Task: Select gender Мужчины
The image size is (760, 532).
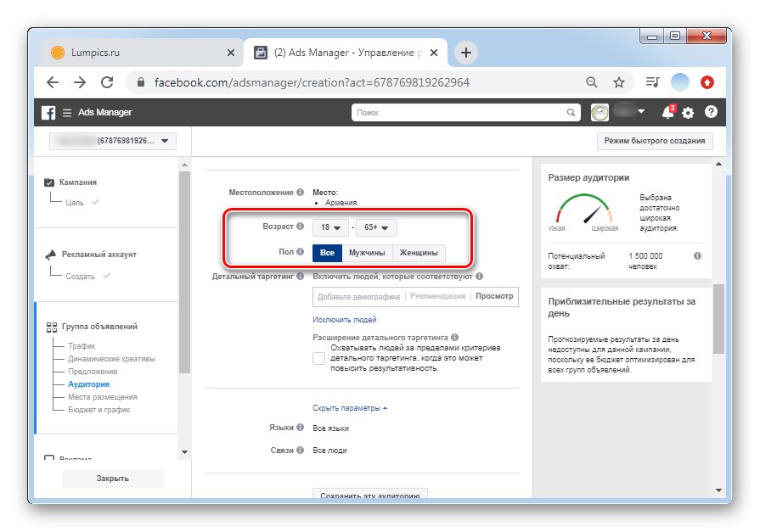Action: [x=367, y=253]
